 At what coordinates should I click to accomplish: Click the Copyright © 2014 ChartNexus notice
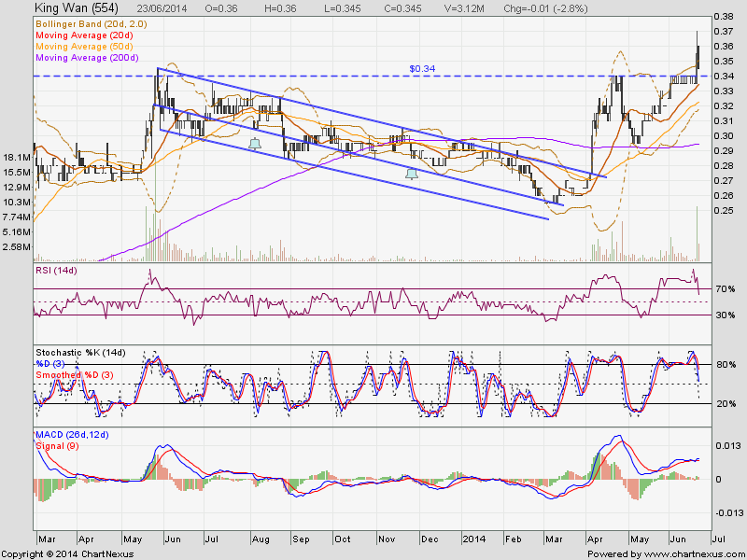(x=67, y=554)
